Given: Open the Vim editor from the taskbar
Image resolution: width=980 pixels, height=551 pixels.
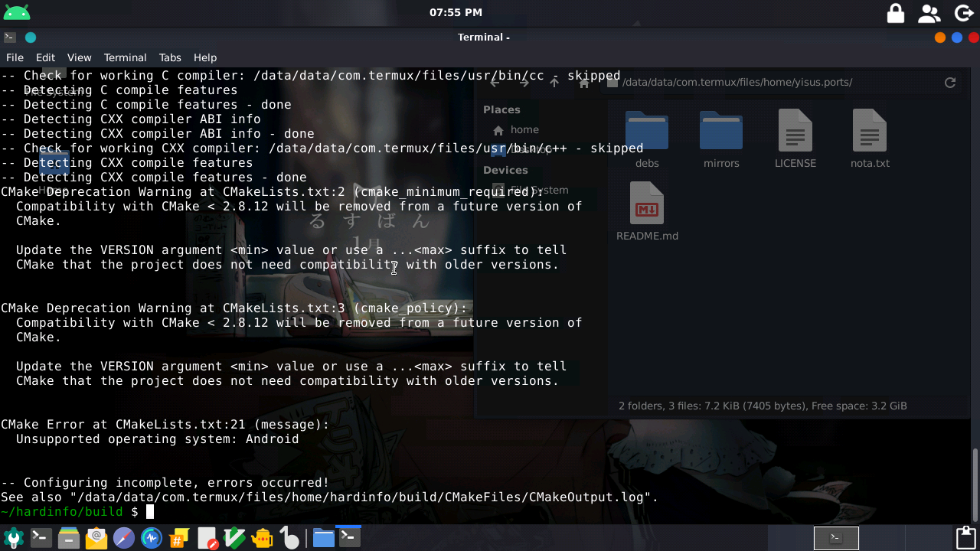Looking at the screenshot, I should coord(234,537).
